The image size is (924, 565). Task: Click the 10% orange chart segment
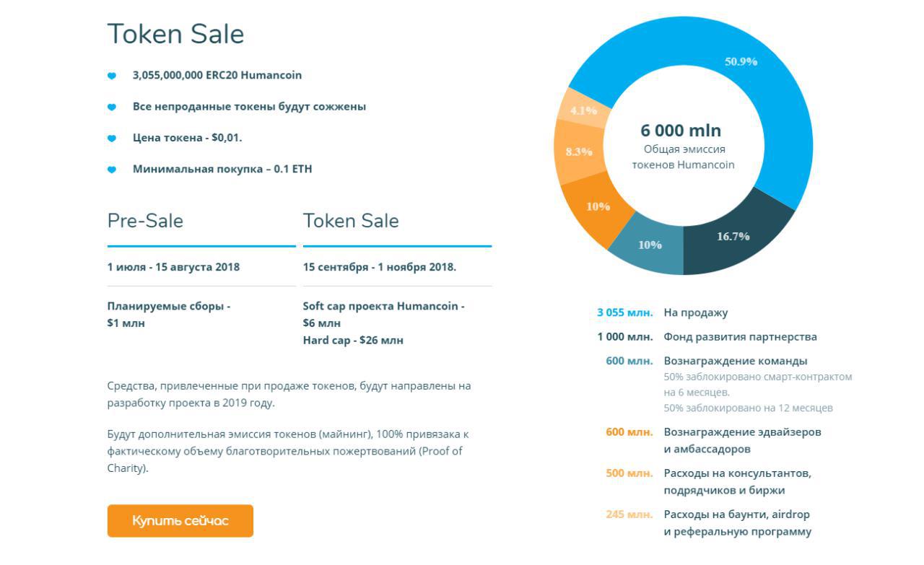pyautogui.click(x=598, y=206)
